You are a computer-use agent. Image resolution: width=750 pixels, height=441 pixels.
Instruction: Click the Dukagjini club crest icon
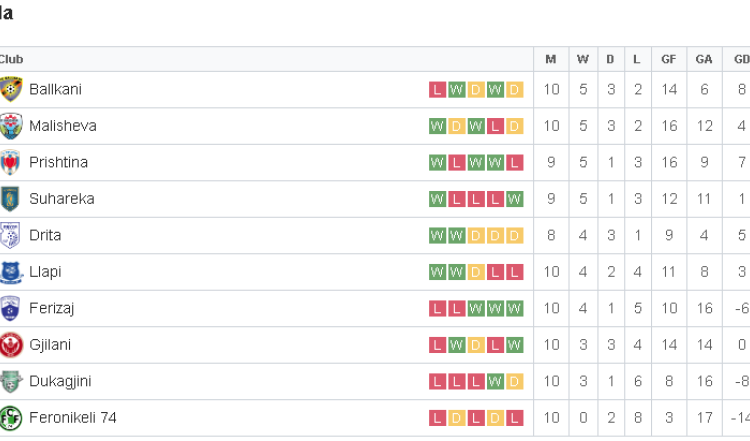point(11,381)
